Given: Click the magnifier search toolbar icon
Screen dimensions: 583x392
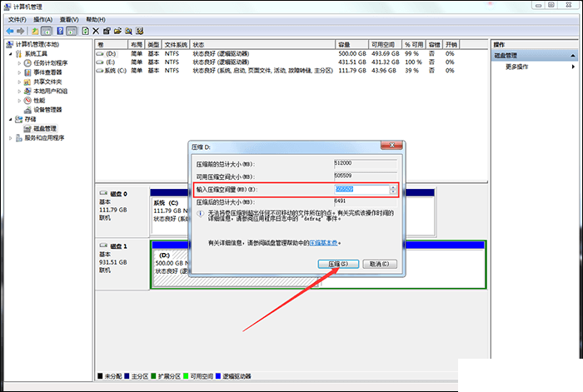Looking at the screenshot, I should point(128,32).
